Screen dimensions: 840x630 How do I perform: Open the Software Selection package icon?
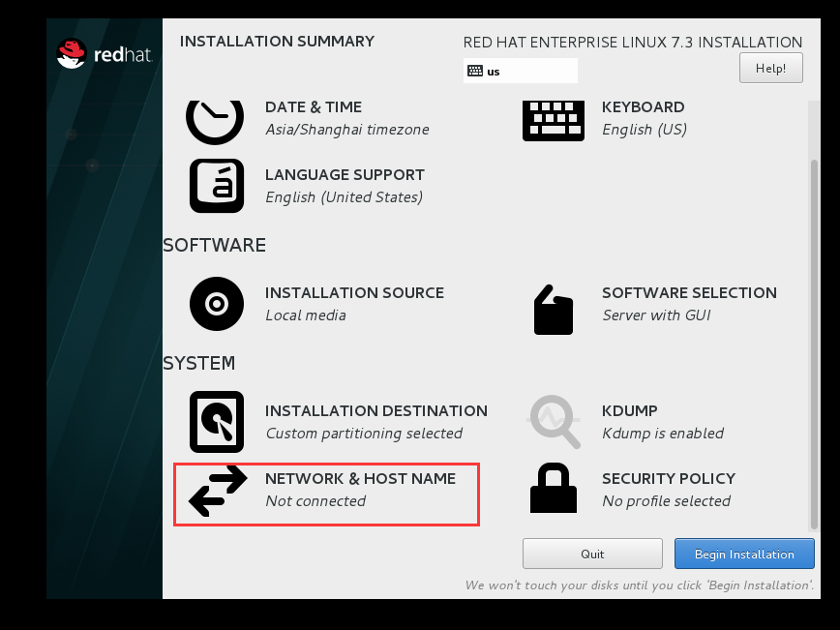tap(554, 310)
